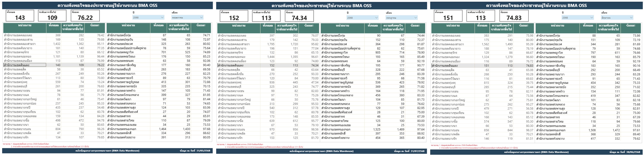Screen dimensions: 644x156
Task: Click ระดับมากขึ้นไป card 113 in the มิถุนายน dashboard
Action: point(481,16)
